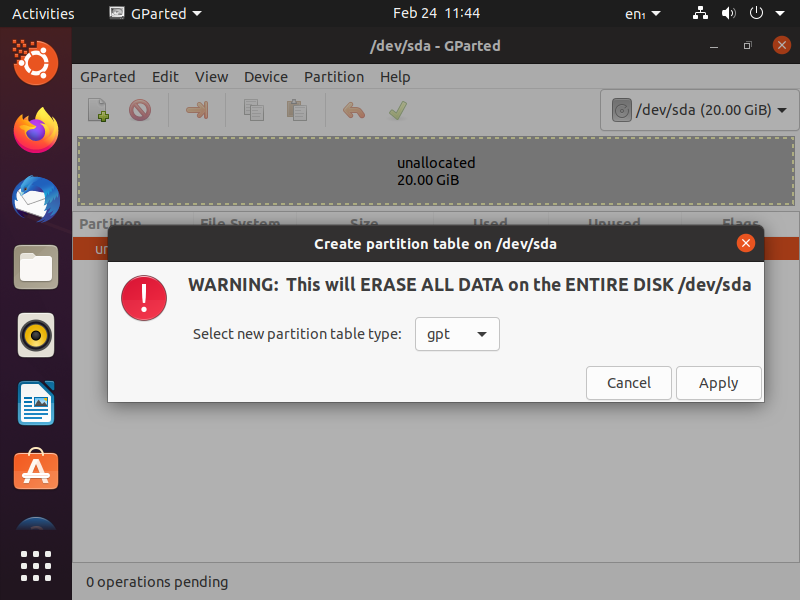Open the /dev/sda device selector dropdown
The width and height of the screenshot is (800, 600).
(699, 110)
